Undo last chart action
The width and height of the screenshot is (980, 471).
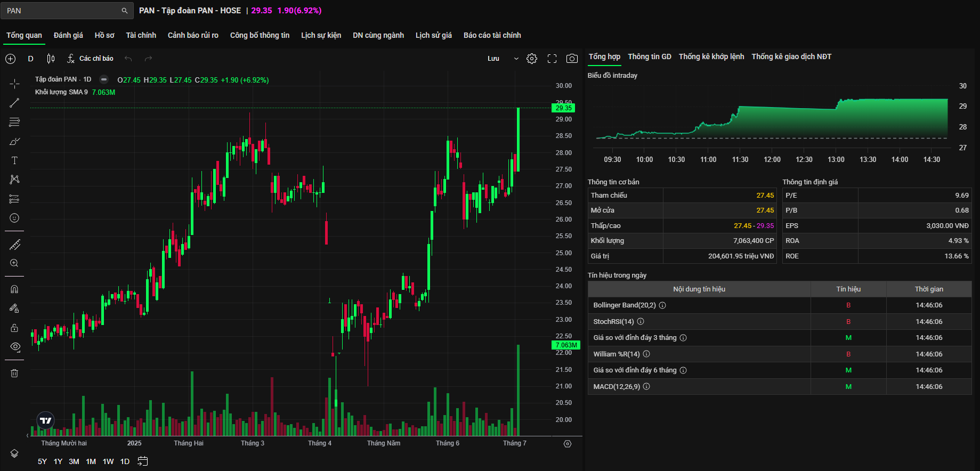[128, 59]
